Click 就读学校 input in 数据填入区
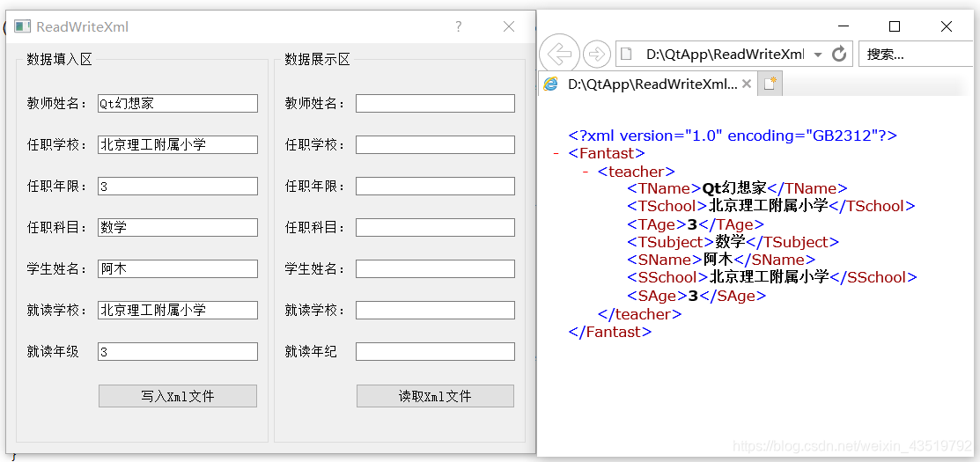This screenshot has height=462, width=980. (178, 311)
